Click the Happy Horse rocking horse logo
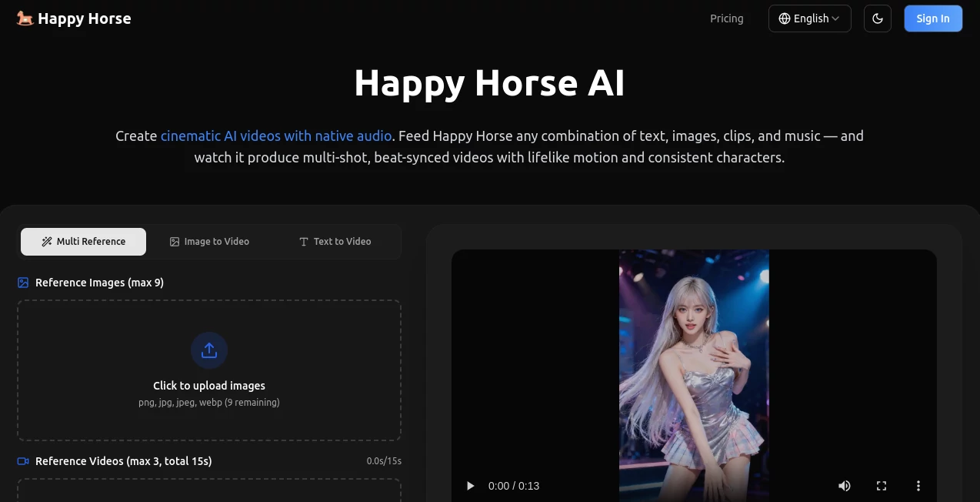The height and width of the screenshot is (502, 980). pyautogui.click(x=25, y=18)
